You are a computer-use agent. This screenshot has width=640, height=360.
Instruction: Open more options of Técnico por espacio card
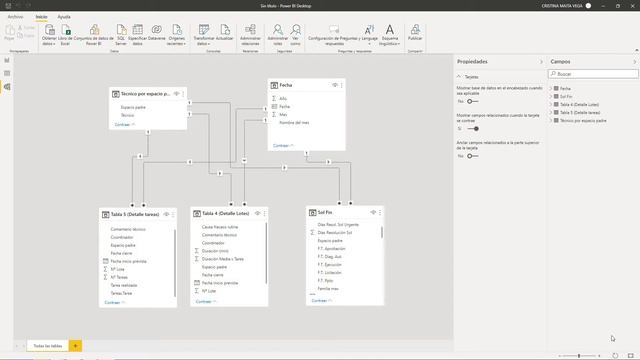[183, 94]
